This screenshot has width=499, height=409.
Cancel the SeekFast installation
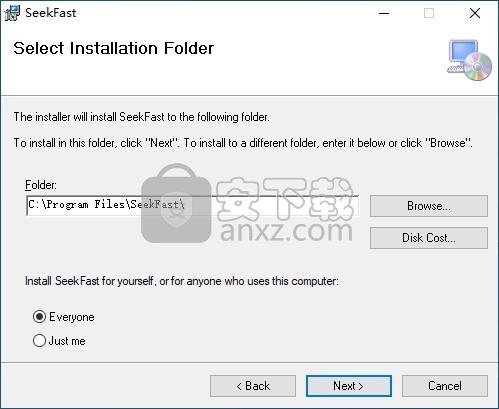click(445, 386)
